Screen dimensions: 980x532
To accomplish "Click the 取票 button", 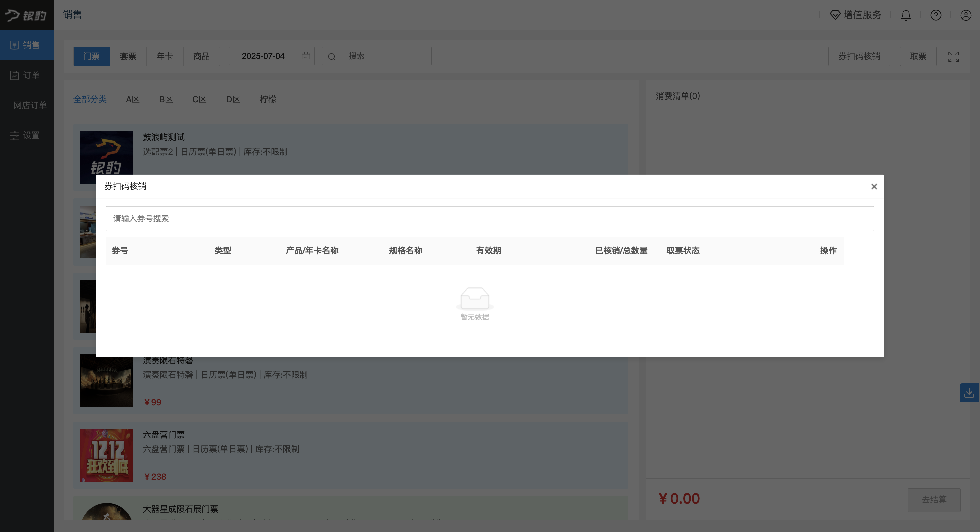I will (x=918, y=56).
